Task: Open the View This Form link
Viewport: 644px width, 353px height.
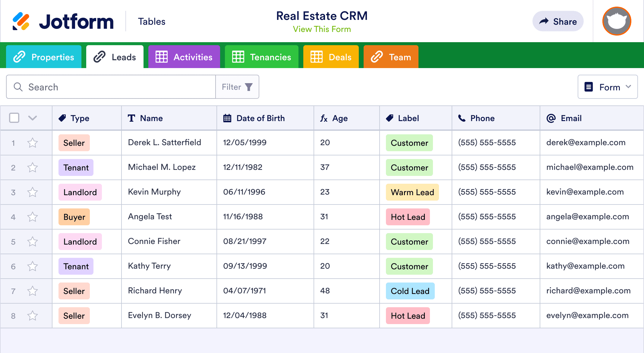Action: [x=322, y=29]
